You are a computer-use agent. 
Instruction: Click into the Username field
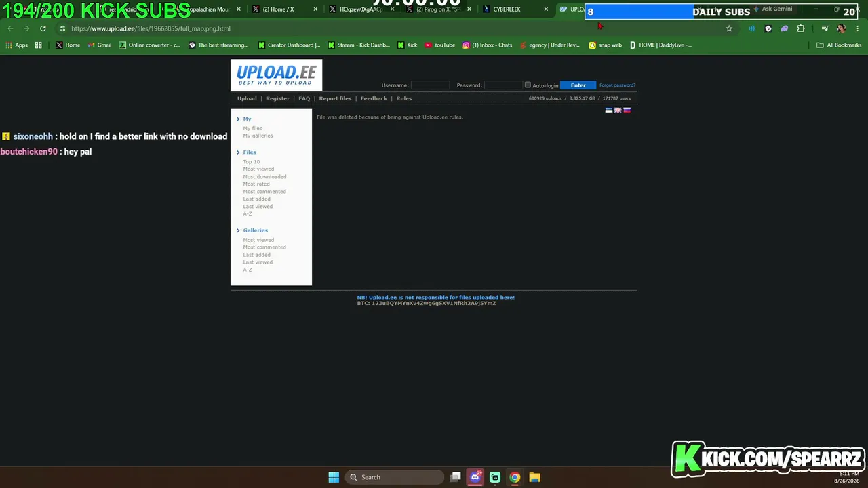pyautogui.click(x=430, y=85)
